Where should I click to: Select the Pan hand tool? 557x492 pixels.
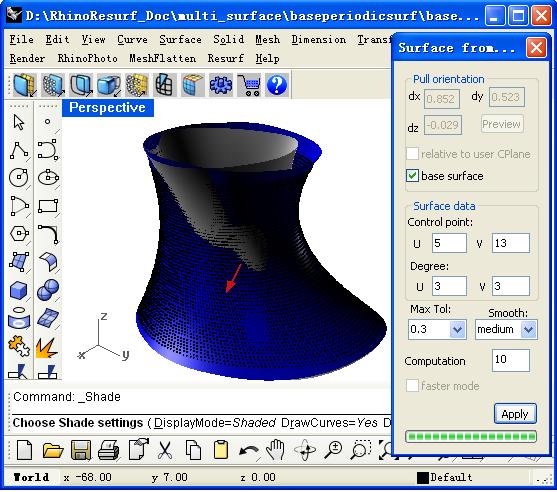click(x=276, y=450)
